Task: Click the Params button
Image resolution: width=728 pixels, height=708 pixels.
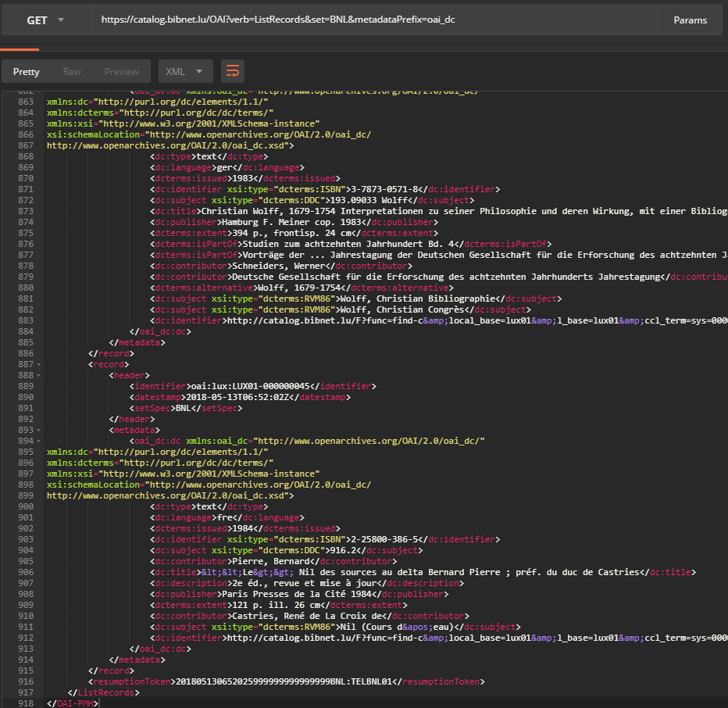Action: pos(690,20)
